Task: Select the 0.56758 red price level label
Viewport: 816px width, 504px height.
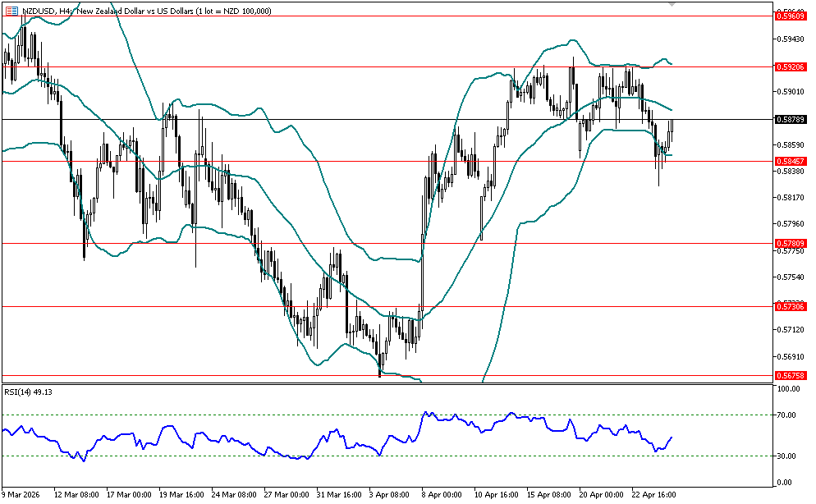Action: tap(790, 375)
